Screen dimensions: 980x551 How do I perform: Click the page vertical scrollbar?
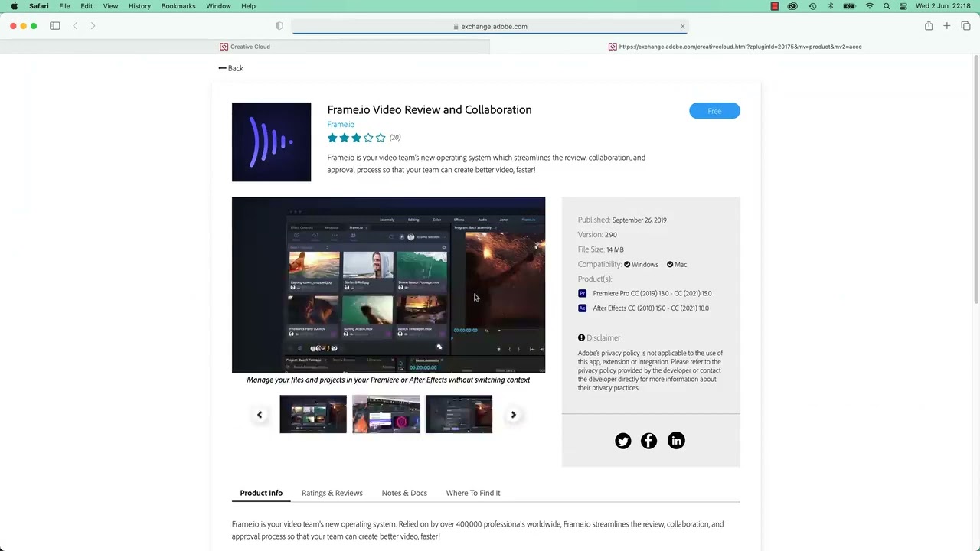pos(975,180)
